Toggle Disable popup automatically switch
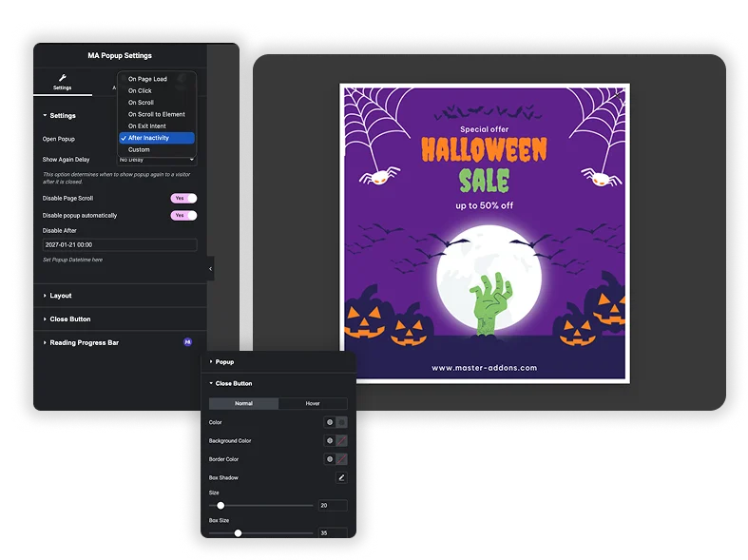Viewport: 748px width, 560px height. 183,216
